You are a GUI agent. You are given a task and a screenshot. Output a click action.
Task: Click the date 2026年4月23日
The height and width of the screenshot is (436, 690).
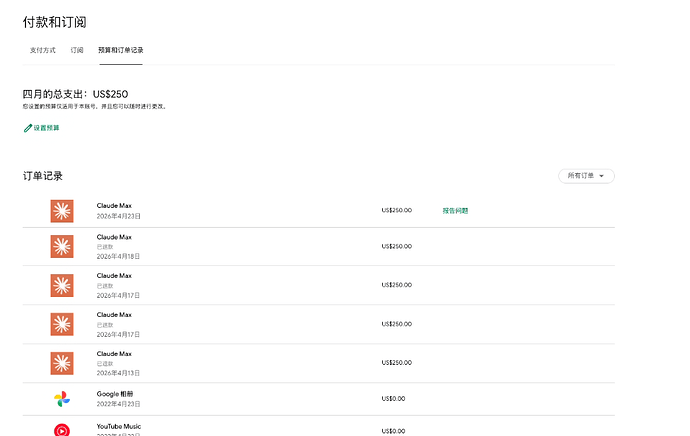(x=119, y=216)
